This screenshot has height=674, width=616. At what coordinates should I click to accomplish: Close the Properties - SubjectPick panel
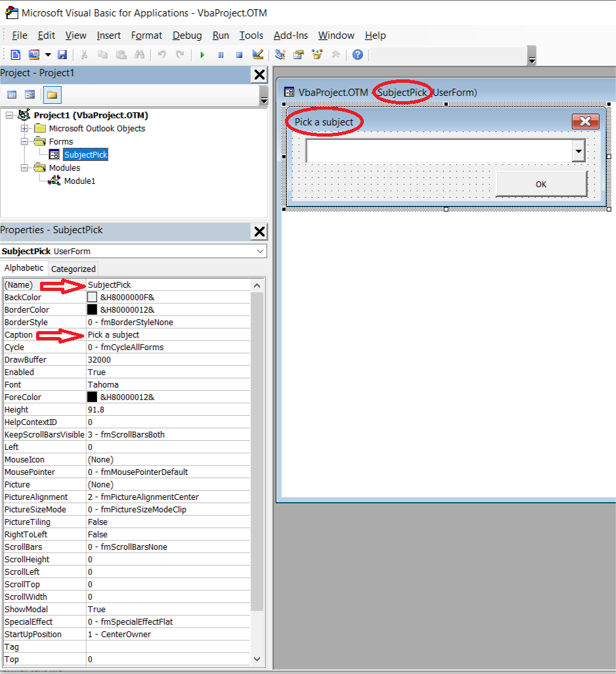click(x=259, y=231)
